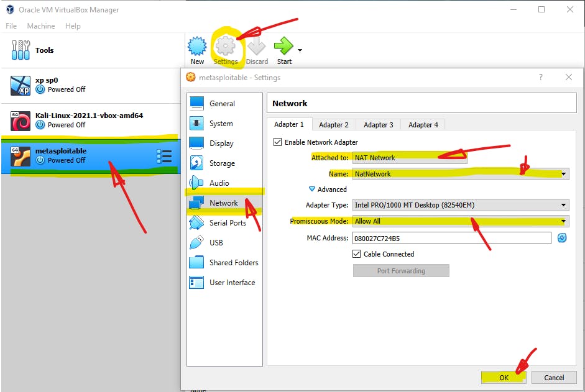Switch to the Adapter 1 tab
Screen dimensions: 585x392
pyautogui.click(x=289, y=124)
